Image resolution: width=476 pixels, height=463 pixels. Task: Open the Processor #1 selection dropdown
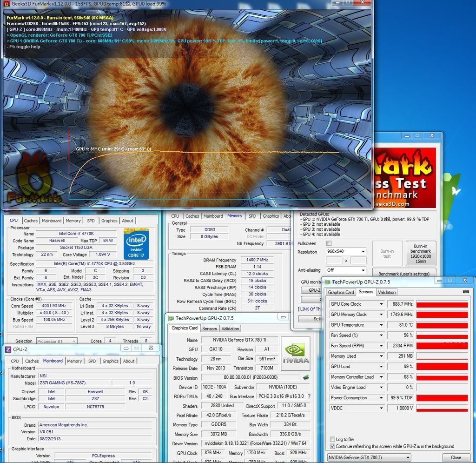click(56, 341)
